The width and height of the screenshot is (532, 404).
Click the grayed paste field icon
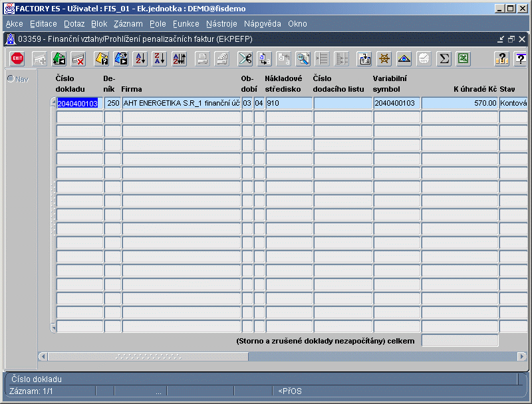click(x=284, y=58)
